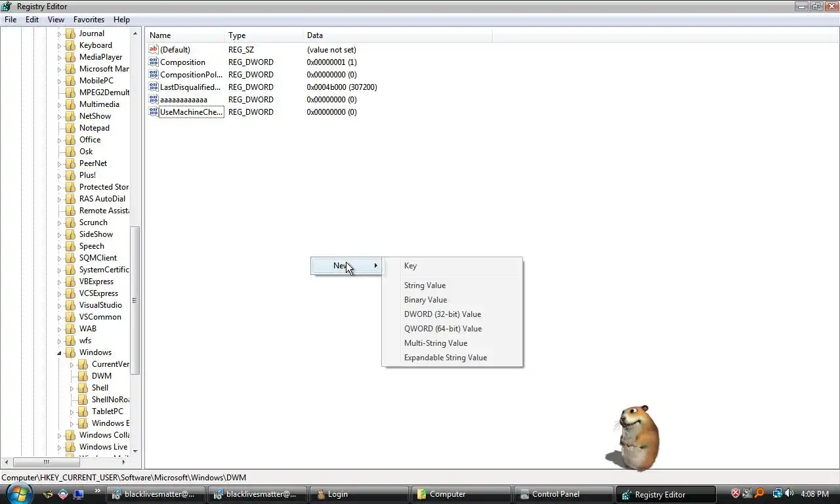840x504 pixels.
Task: Collapse the Windows key in tree
Action: tap(59, 353)
